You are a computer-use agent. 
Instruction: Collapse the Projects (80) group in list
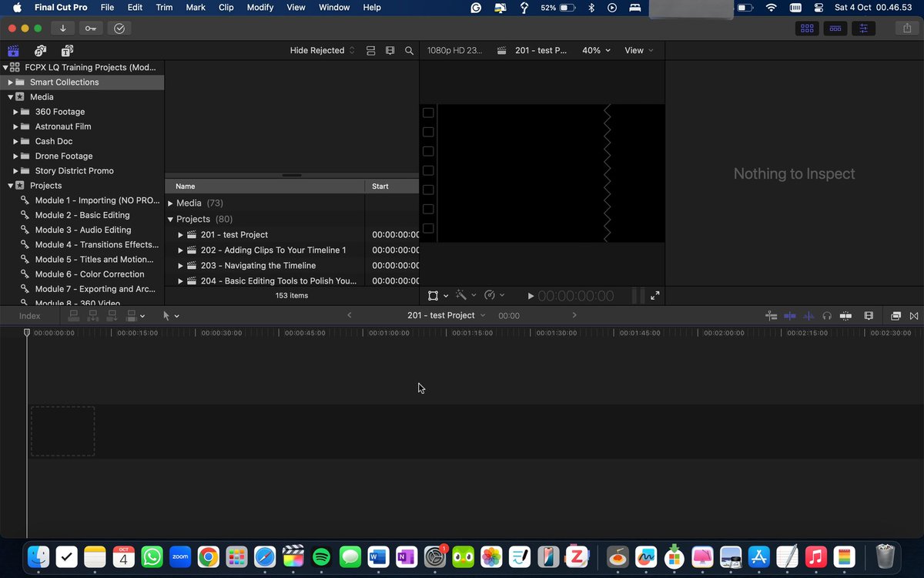[x=171, y=220]
